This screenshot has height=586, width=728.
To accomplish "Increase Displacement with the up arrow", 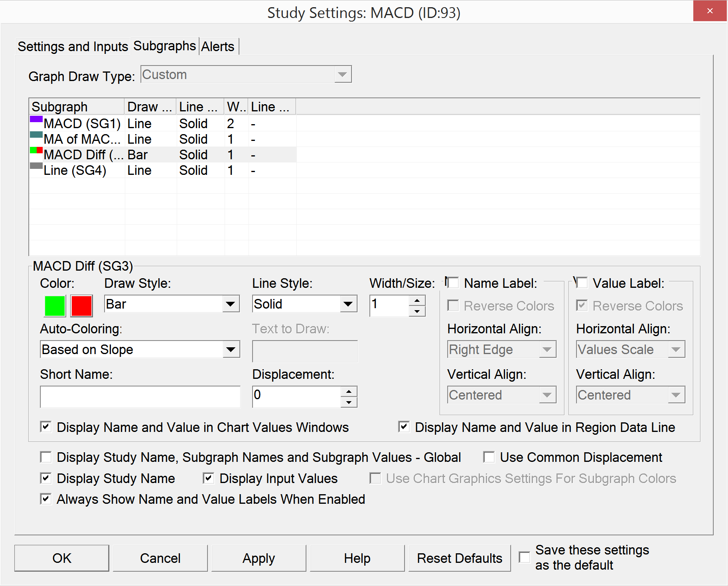I will (x=349, y=391).
